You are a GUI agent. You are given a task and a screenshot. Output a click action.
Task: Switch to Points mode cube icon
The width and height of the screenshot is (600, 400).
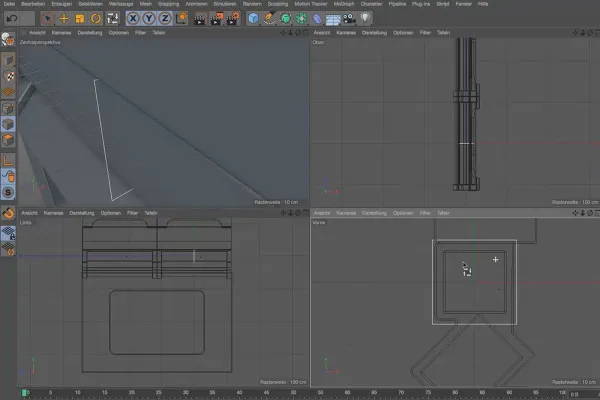8,108
